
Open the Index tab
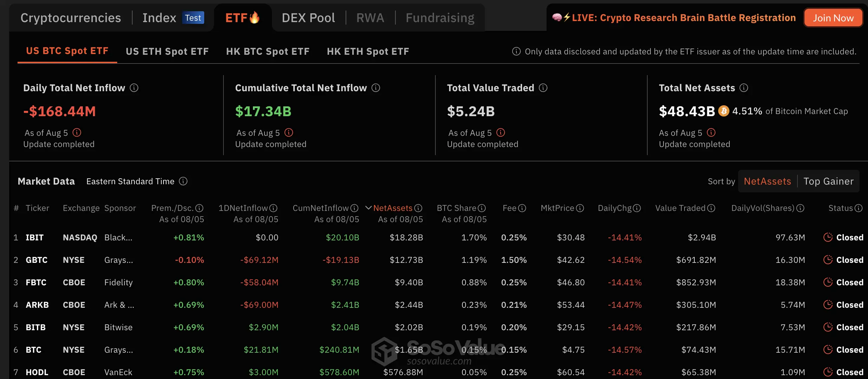coord(159,18)
